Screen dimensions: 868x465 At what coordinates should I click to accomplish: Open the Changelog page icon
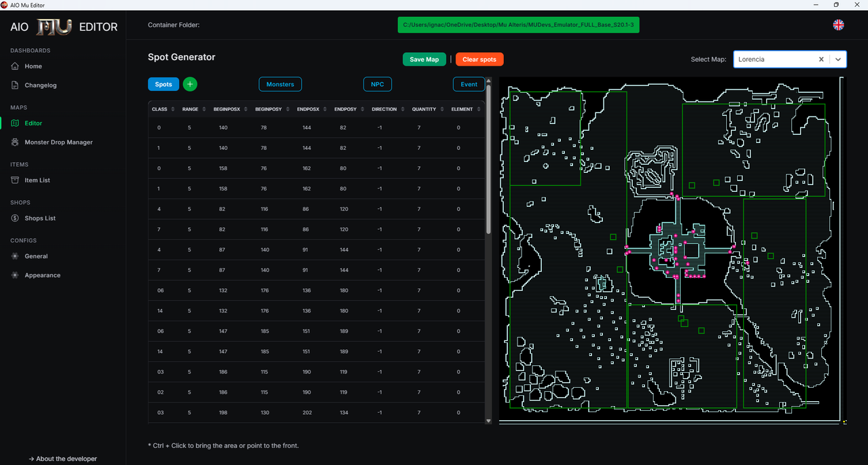(x=15, y=85)
